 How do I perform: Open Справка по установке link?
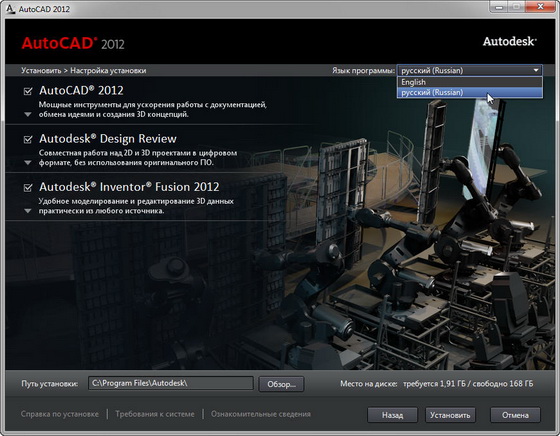(x=60, y=414)
